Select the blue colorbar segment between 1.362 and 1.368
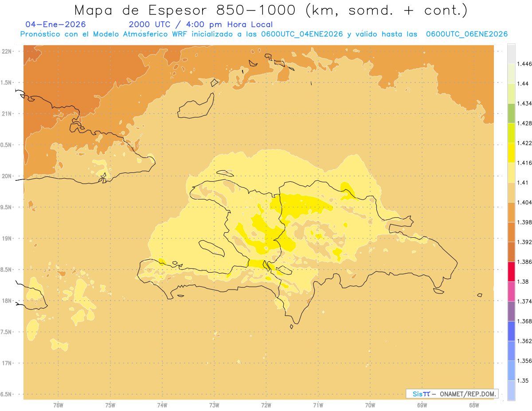Screen dimensions: 532x411 click(x=511, y=331)
